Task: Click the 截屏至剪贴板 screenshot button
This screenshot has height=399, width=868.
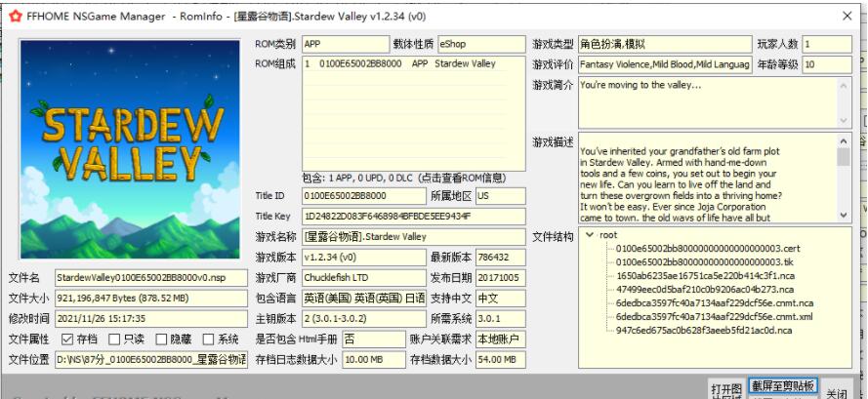Action: pos(783,385)
